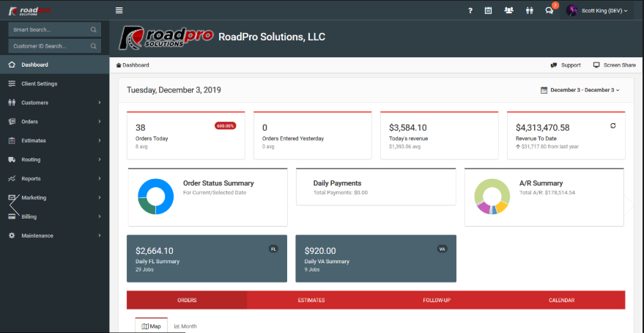644x333 pixels.
Task: Click the Support chat icon
Action: (x=554, y=65)
